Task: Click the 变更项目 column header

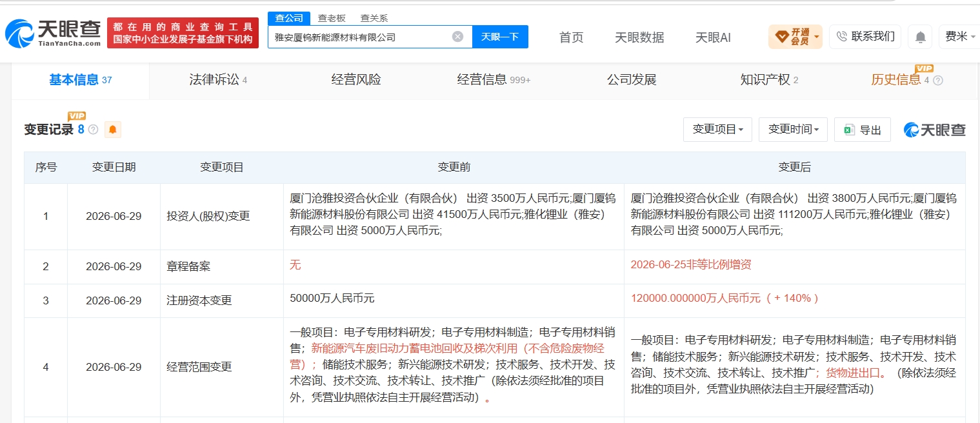Action: 221,168
